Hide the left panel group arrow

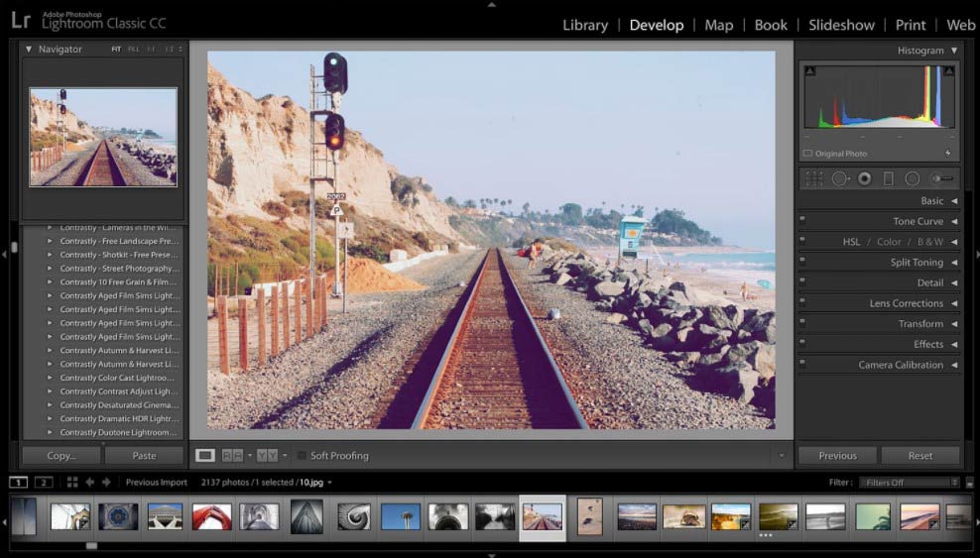[4, 254]
